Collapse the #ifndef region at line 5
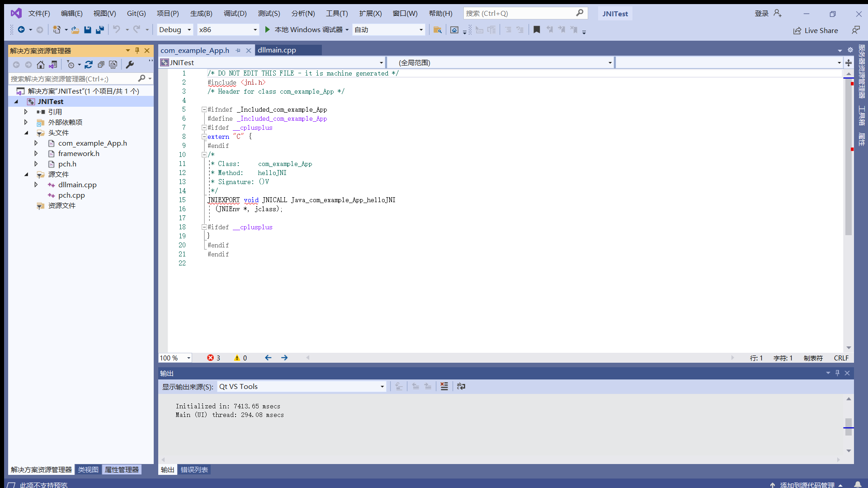The height and width of the screenshot is (488, 868). click(204, 109)
